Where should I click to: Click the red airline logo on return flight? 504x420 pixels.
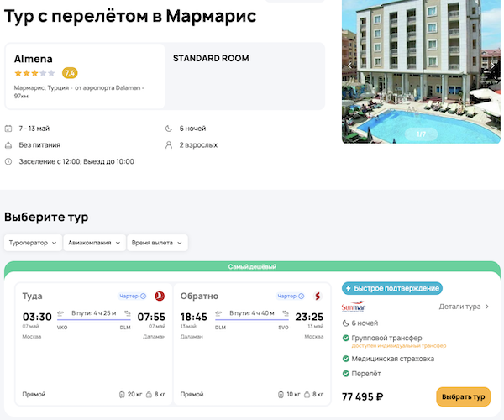pyautogui.click(x=317, y=296)
